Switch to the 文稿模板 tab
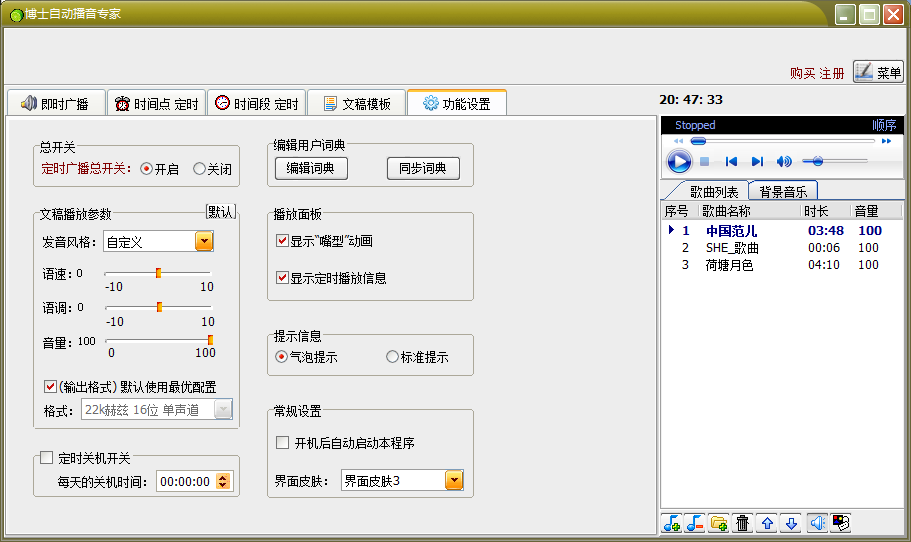Screen dimensions: 911x542 tap(357, 103)
